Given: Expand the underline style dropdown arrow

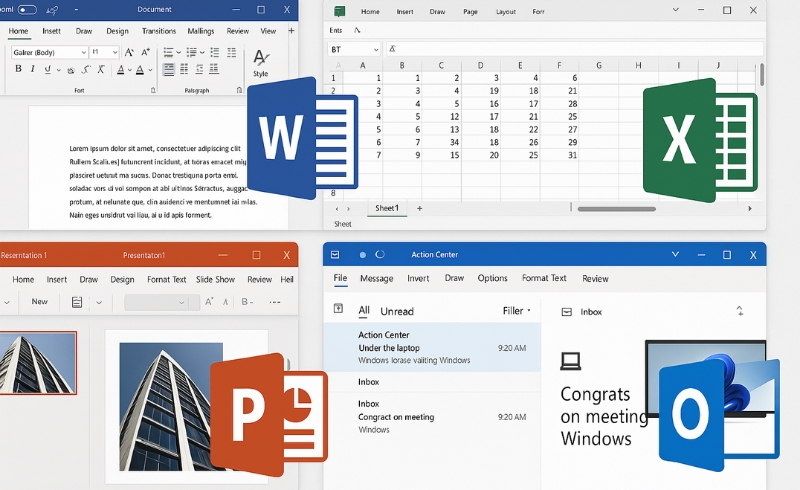Looking at the screenshot, I should (59, 70).
